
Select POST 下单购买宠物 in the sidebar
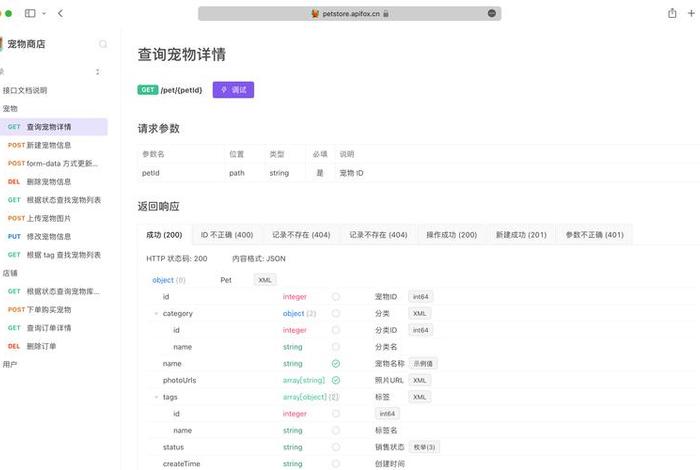point(54,310)
